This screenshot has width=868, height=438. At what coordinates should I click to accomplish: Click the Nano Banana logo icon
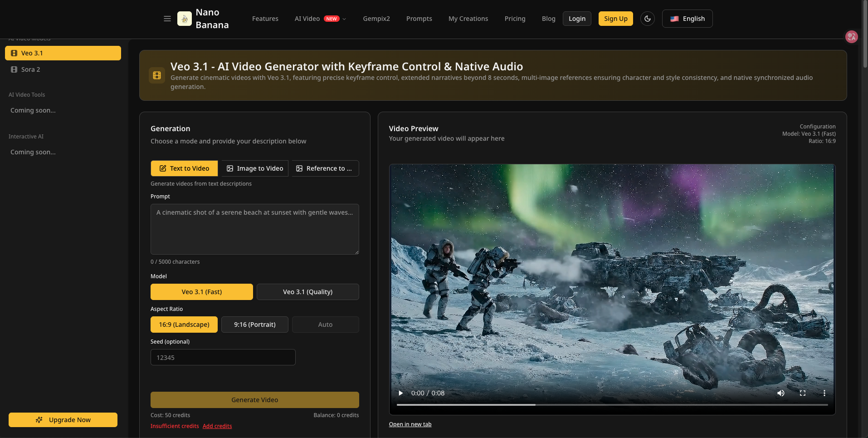click(185, 19)
